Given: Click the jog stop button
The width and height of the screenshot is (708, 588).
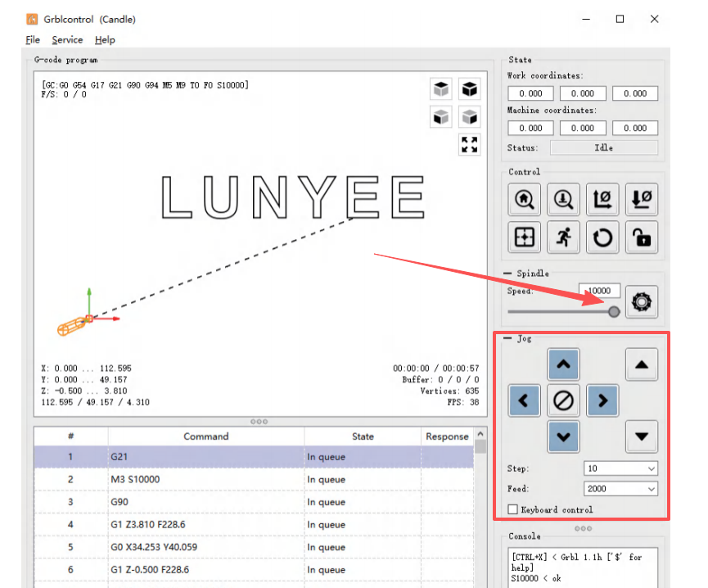Looking at the screenshot, I should tap(563, 400).
